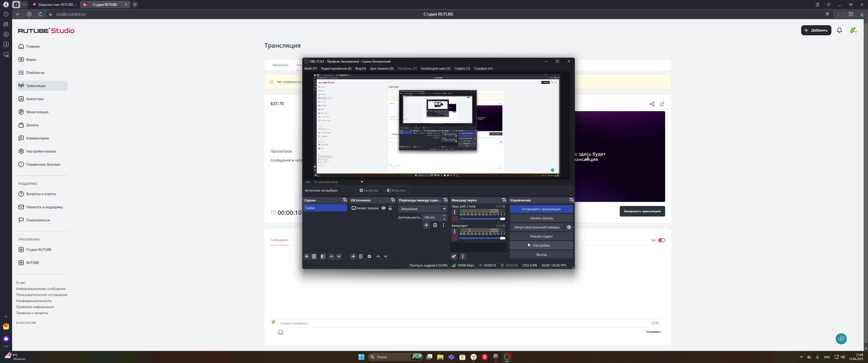Image resolution: width=868 pixels, height=363 pixels.
Task: Undock Сцены panel float icon
Action: coord(344,200)
